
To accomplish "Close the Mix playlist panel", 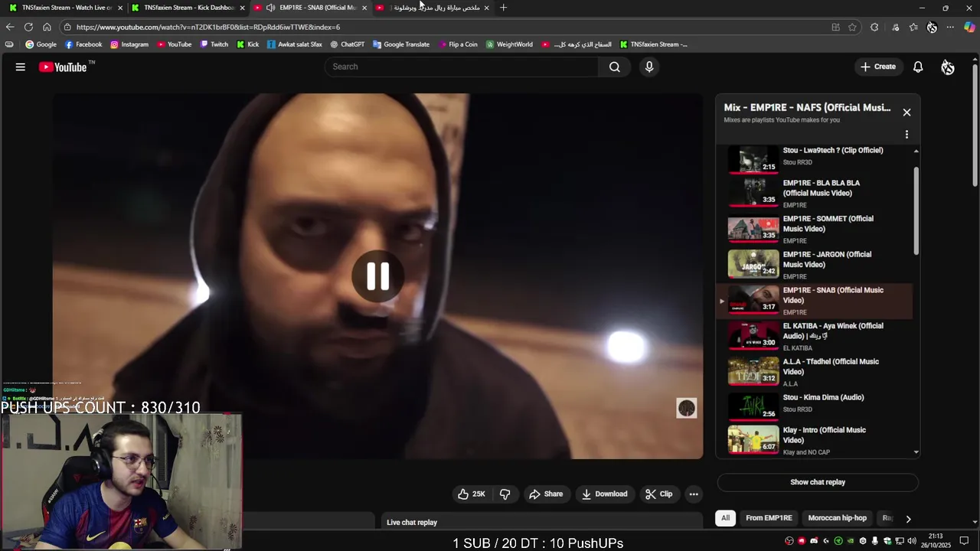I will (x=906, y=112).
